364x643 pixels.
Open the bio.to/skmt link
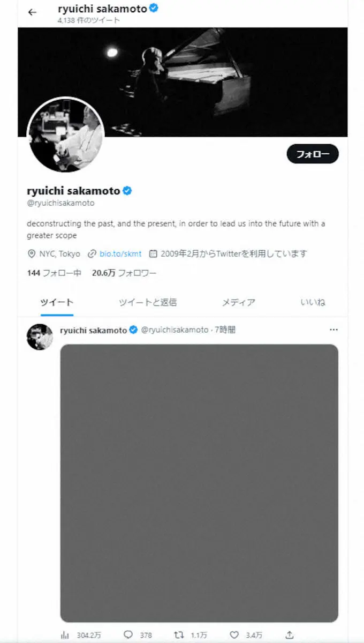pyautogui.click(x=120, y=253)
